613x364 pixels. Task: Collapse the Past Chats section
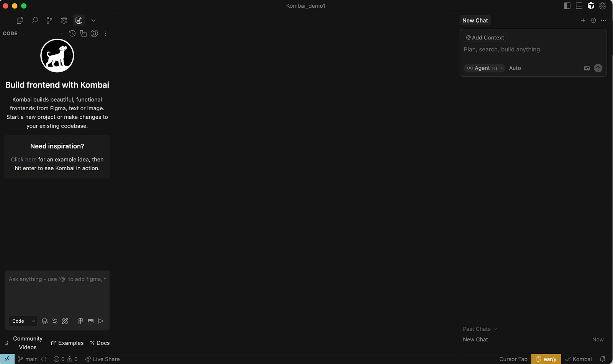[480, 329]
